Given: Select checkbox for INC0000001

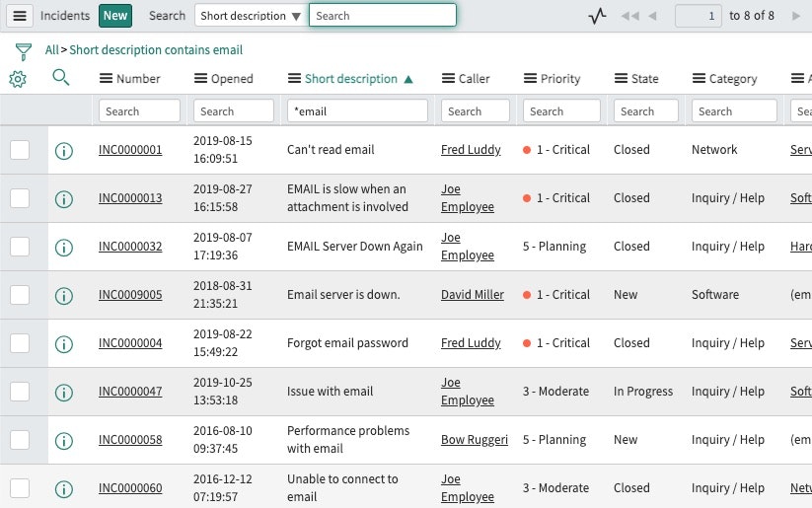Looking at the screenshot, I should 20,150.
